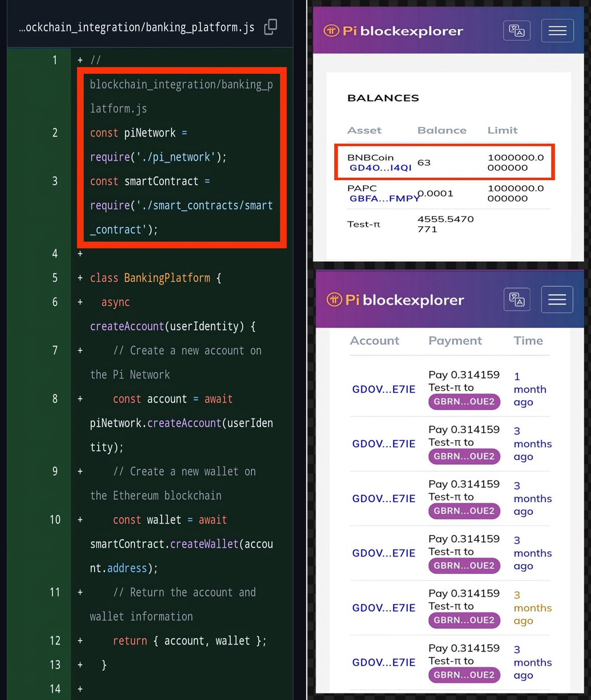Select the 'the Ethereum blockchain' comment text
591x700 pixels.
pyautogui.click(x=156, y=496)
